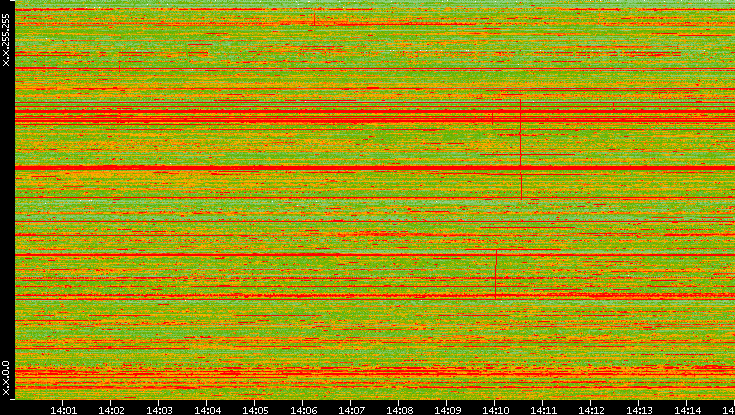Click the 14:06 time axis label
735x415 pixels.
click(x=303, y=410)
